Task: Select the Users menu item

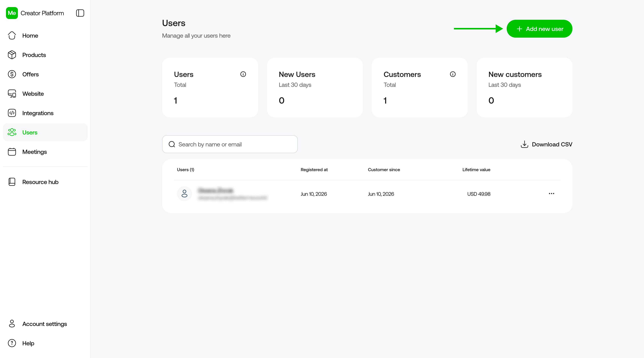Action: tap(45, 132)
